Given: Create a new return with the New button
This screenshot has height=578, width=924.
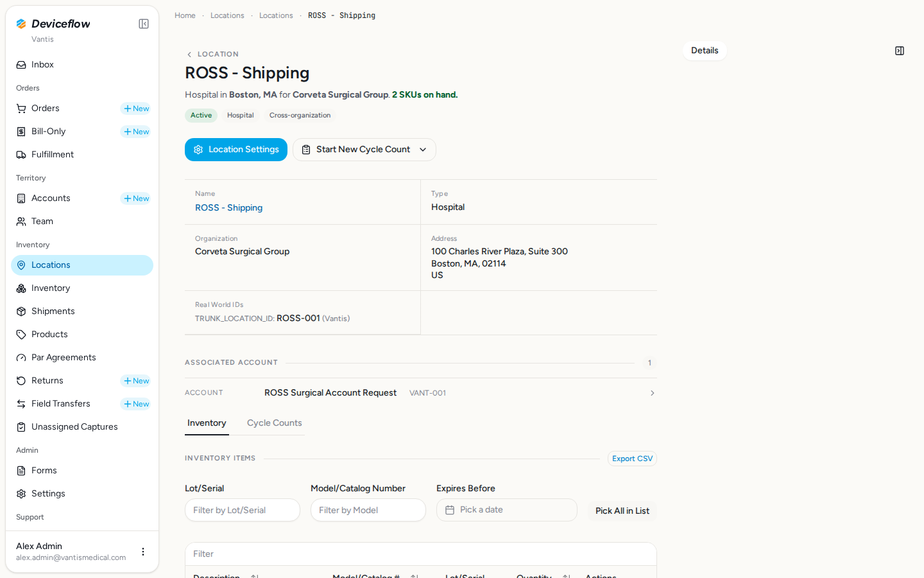Looking at the screenshot, I should [136, 381].
